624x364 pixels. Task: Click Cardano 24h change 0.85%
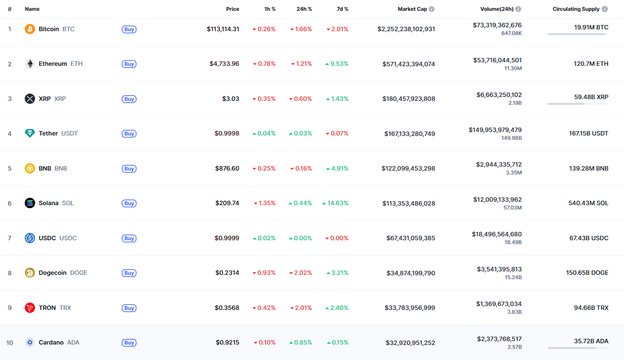(301, 342)
